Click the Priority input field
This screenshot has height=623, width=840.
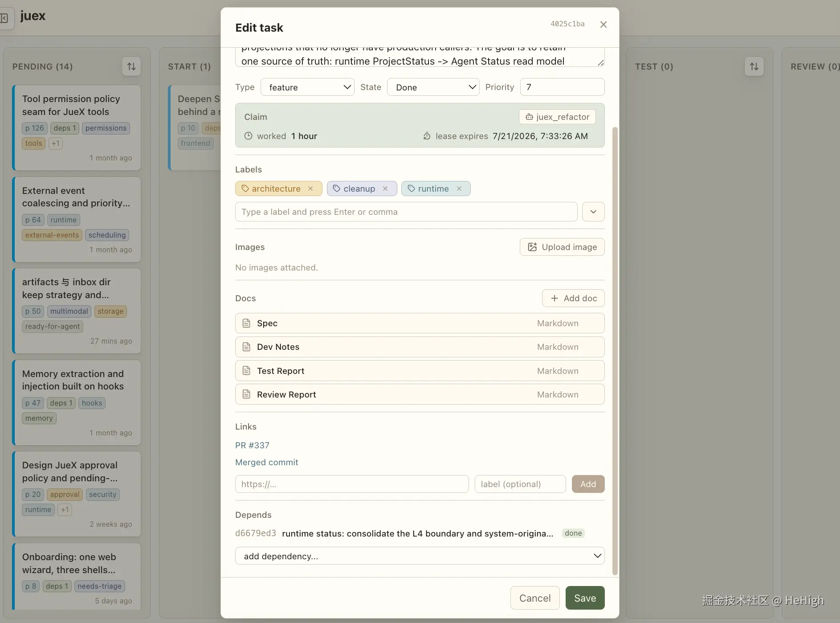563,87
